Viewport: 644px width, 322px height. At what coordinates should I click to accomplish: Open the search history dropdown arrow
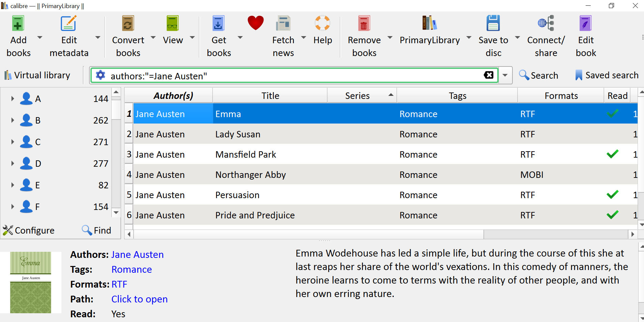point(505,75)
